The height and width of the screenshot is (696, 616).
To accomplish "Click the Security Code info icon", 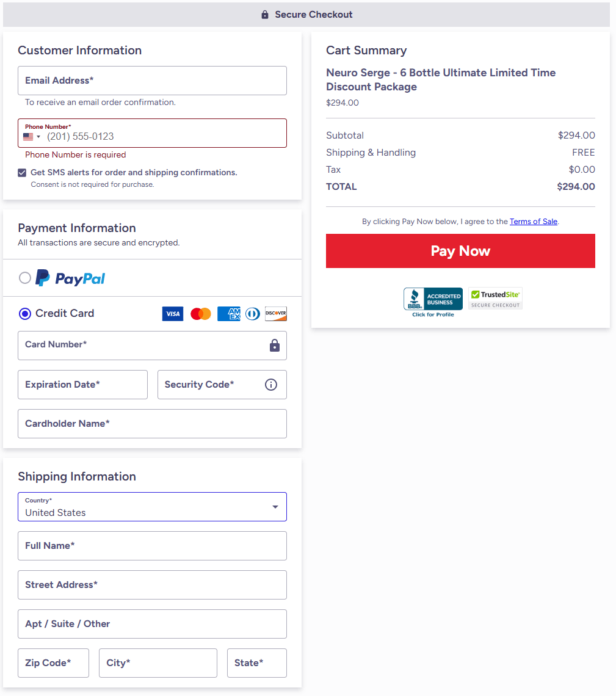I will click(x=271, y=385).
